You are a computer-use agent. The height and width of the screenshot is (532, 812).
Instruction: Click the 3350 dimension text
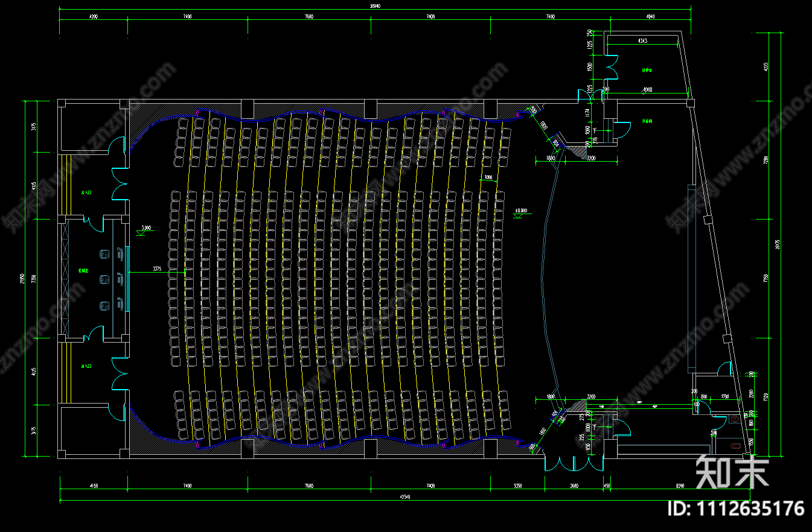click(517, 486)
